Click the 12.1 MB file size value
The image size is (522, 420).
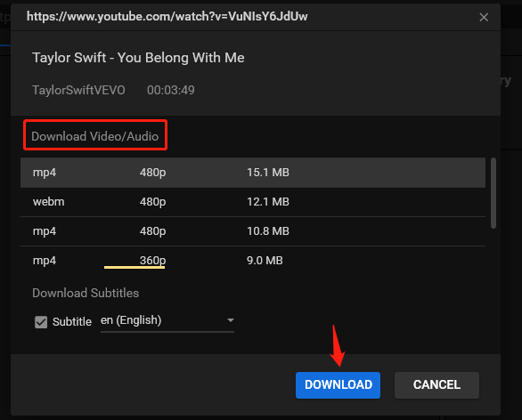pyautogui.click(x=268, y=202)
